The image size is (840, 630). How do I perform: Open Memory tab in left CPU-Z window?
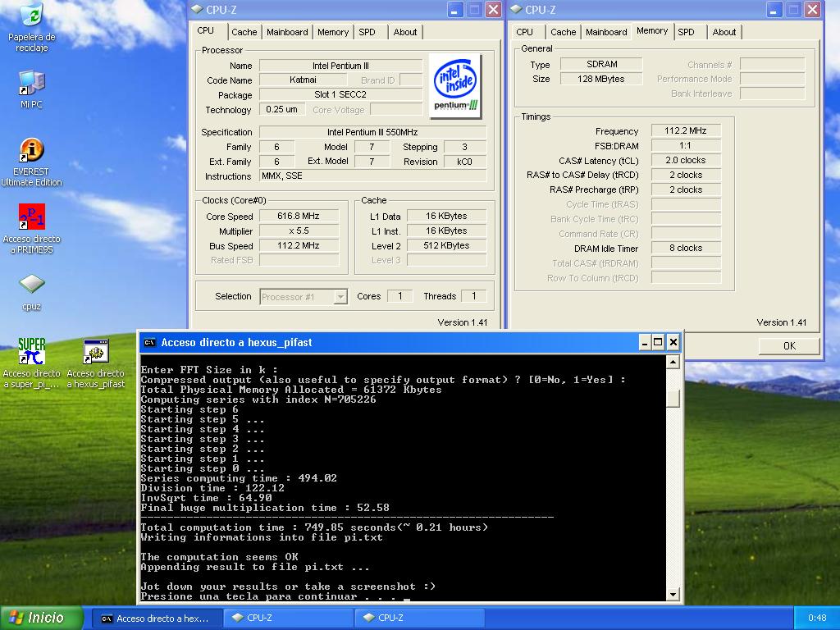coord(333,32)
